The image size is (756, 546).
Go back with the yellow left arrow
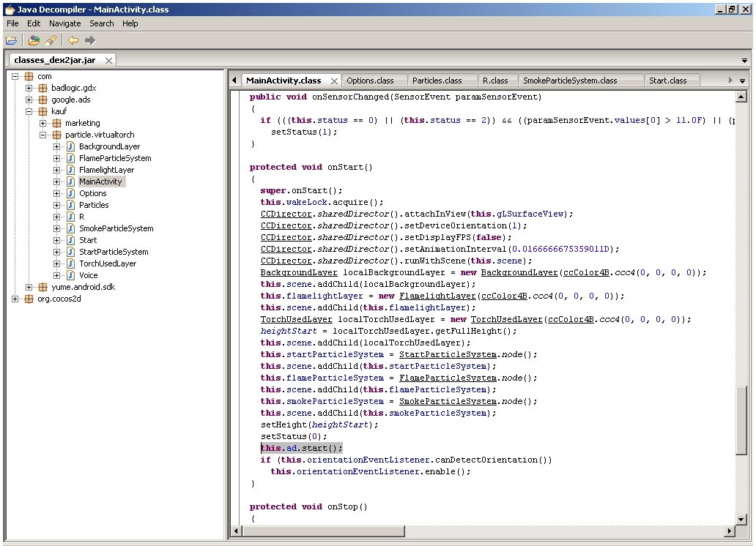click(73, 40)
